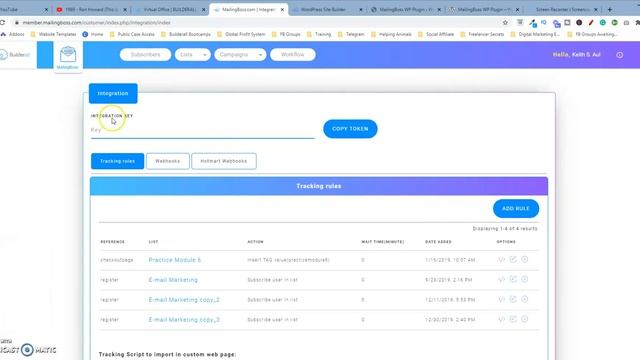This screenshot has height=360, width=640.
Task: Switch to the Screen Recorder tab
Action: click(562, 9)
